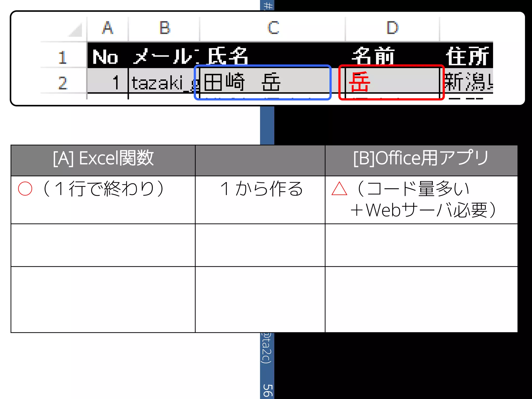Click column C header

272,29
